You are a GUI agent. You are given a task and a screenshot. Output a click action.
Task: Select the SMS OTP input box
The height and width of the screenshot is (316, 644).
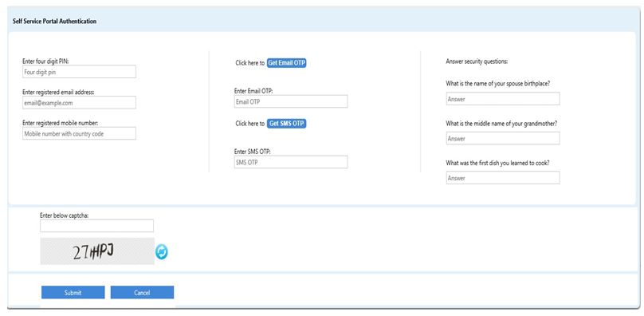(x=291, y=162)
